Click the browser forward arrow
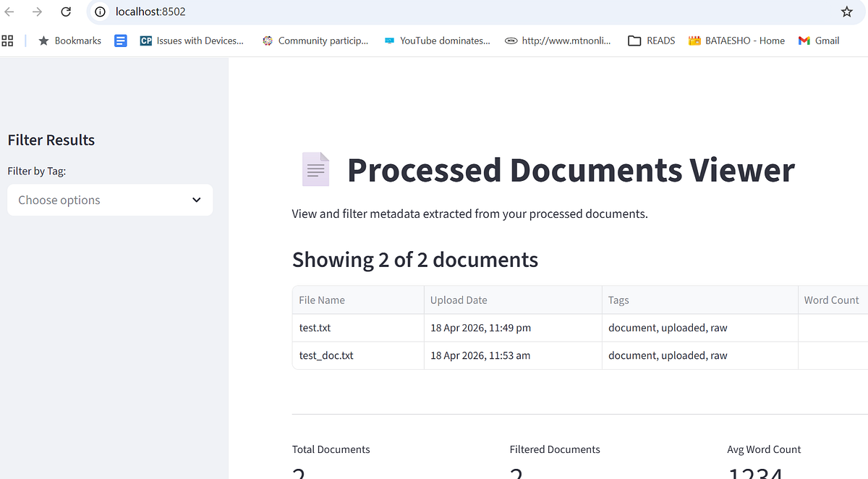This screenshot has width=868, height=479. [x=37, y=12]
